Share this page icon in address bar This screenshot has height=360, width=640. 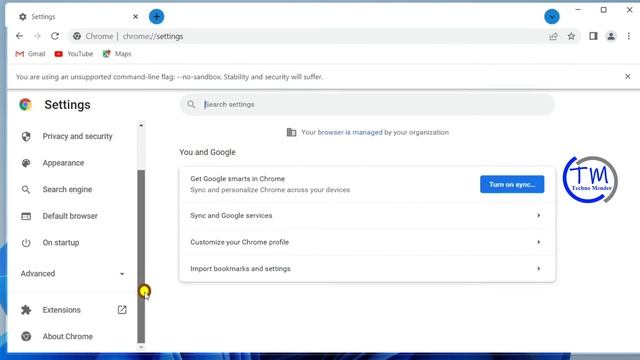tap(553, 36)
